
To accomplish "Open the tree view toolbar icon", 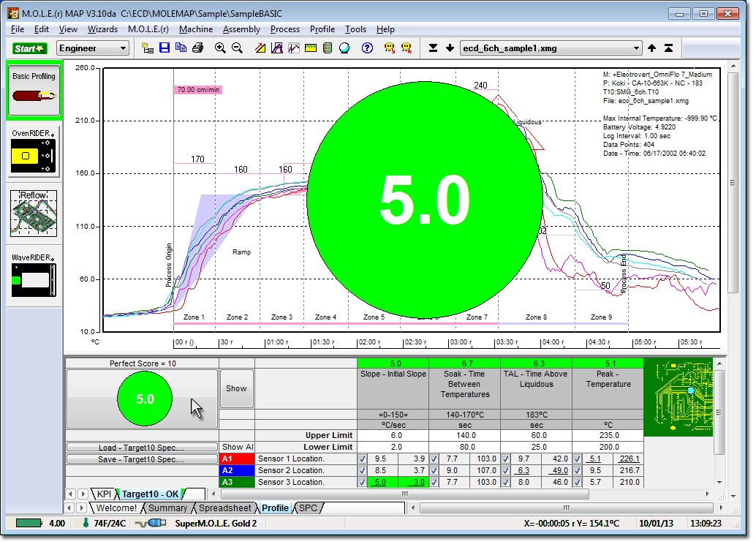I will 148,48.
